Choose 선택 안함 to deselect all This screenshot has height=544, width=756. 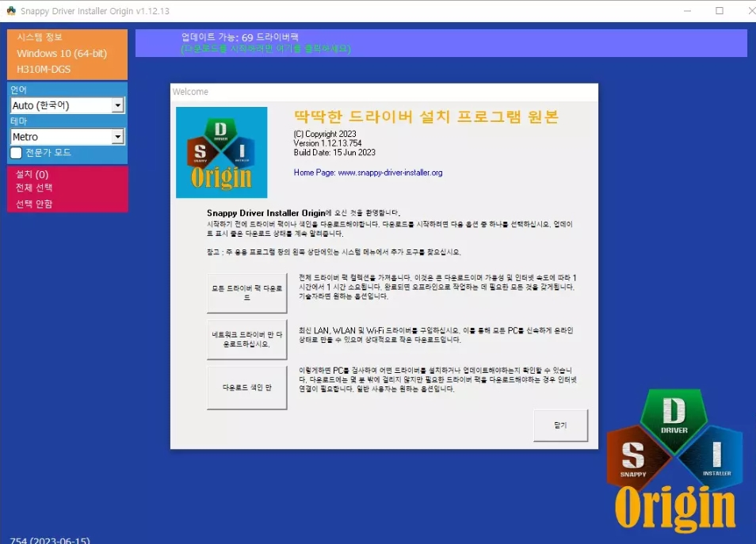pos(34,204)
